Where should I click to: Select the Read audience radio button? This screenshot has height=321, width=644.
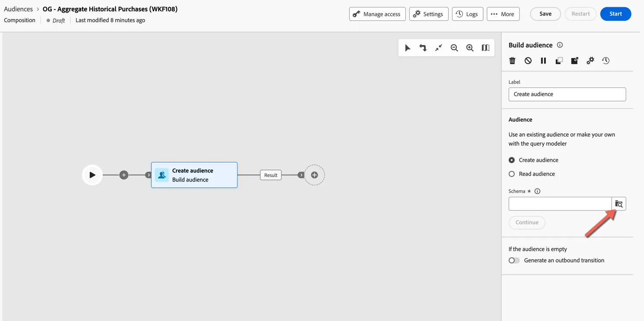512,174
